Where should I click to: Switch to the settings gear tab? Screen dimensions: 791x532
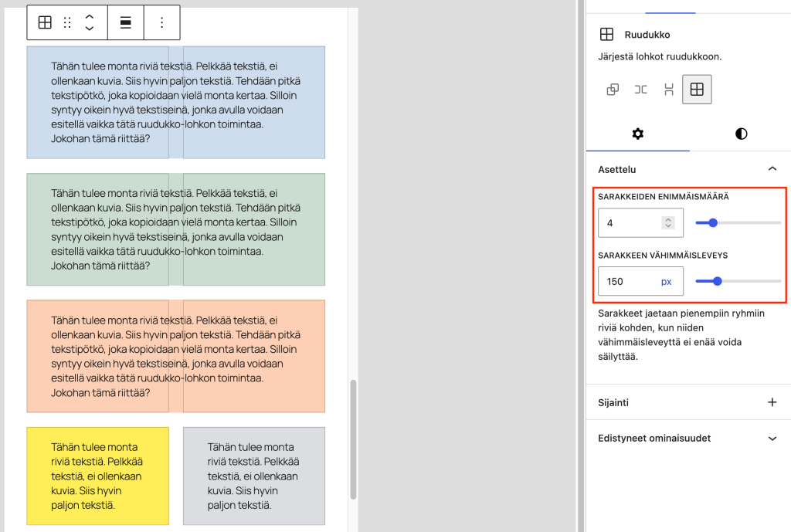pos(637,134)
